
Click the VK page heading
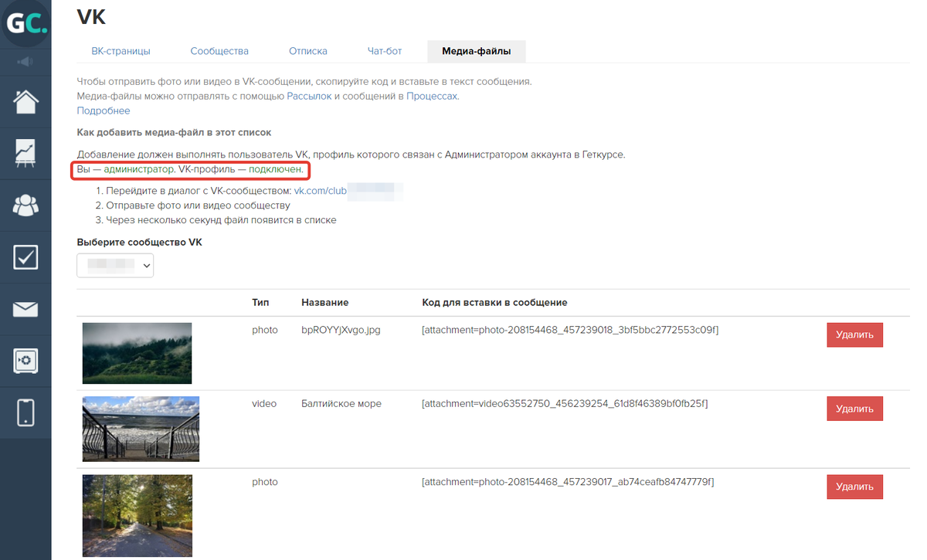(x=91, y=17)
